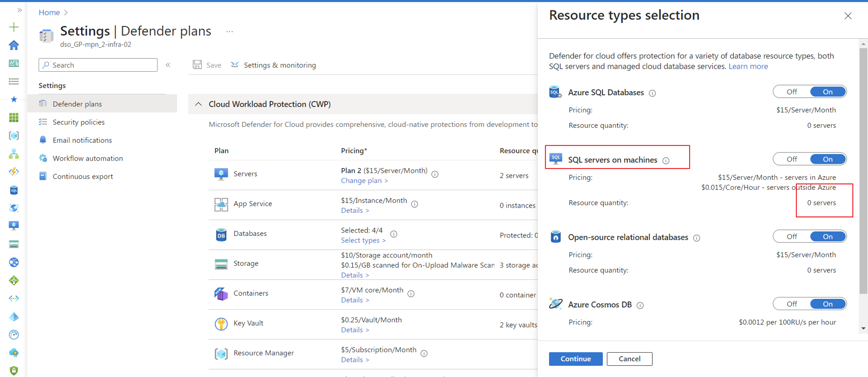868x377 pixels.
Task: Open Settings & monitoring in toolbar
Action: tap(273, 65)
